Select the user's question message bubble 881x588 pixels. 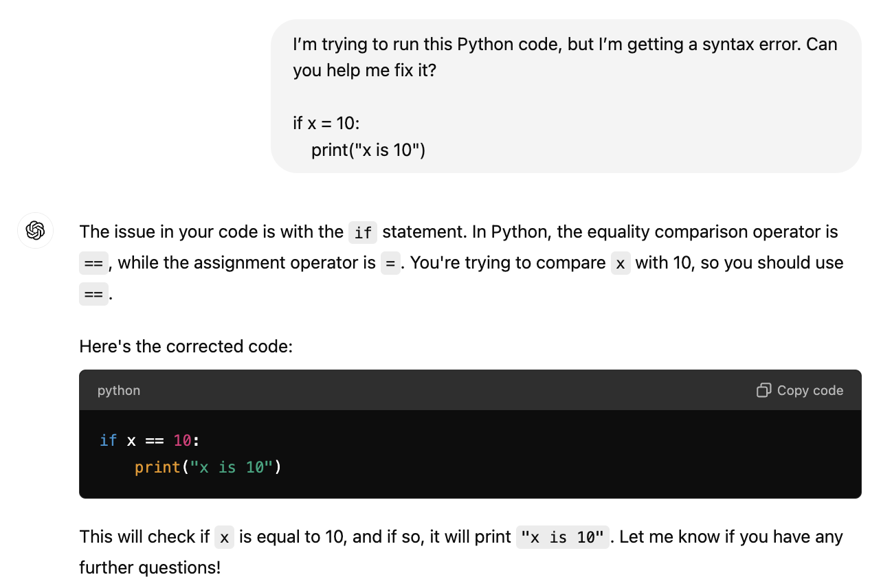pyautogui.click(x=566, y=96)
